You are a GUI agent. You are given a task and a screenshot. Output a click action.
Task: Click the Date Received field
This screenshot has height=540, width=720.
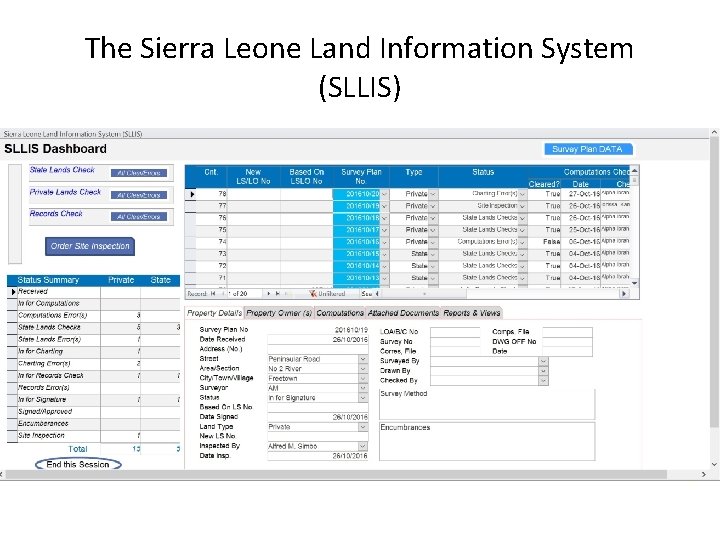point(318,339)
